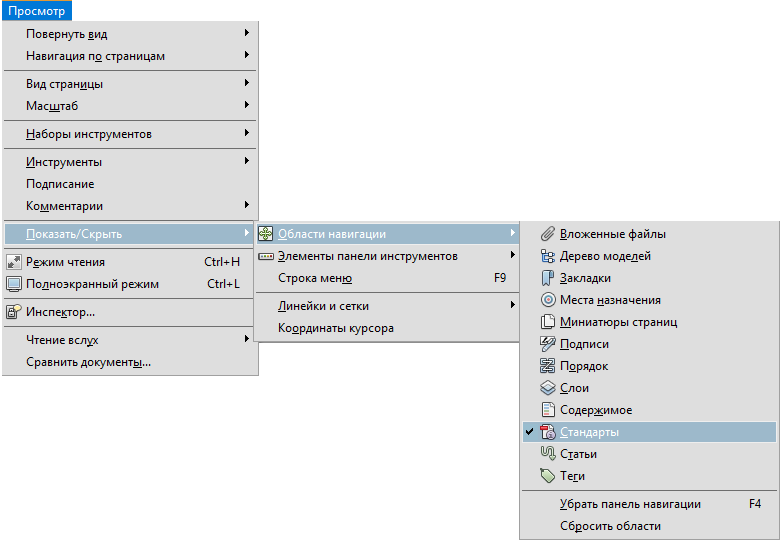
Task: Toggle Координаты курсора display
Action: point(335,328)
